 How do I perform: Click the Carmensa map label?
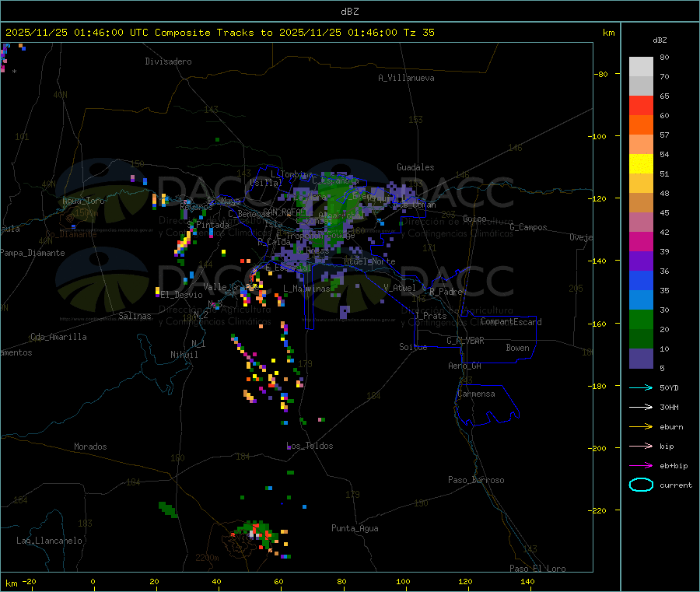click(x=476, y=394)
